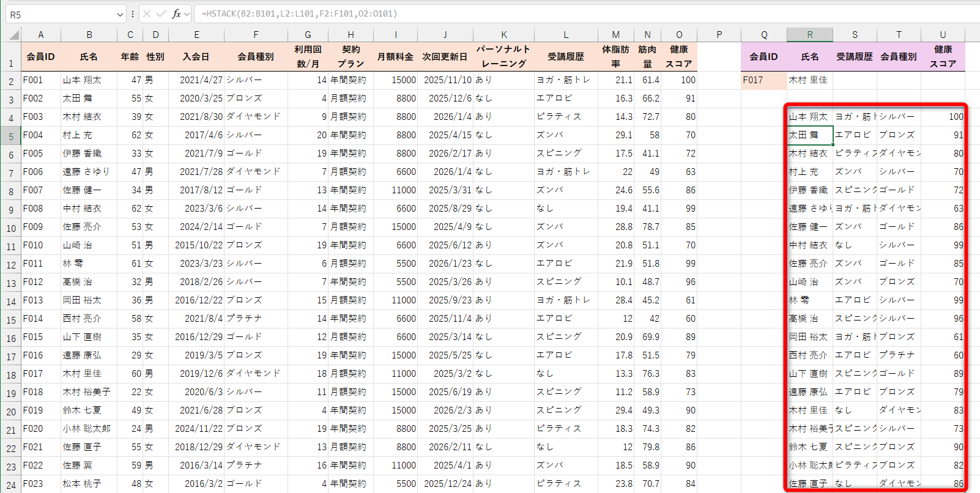The height and width of the screenshot is (493, 980).
Task: Click cell F001 in column A
Action: click(x=41, y=80)
